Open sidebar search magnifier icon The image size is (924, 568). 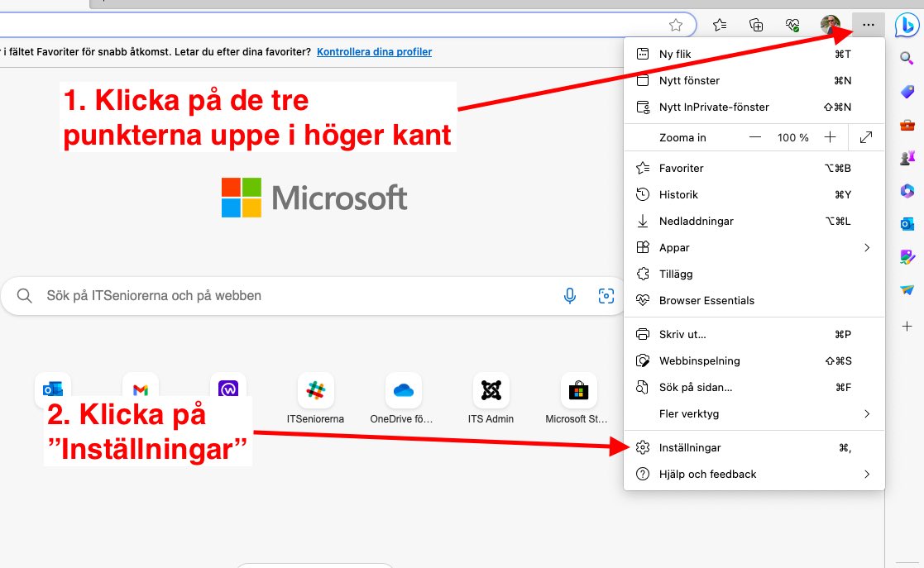tap(907, 59)
